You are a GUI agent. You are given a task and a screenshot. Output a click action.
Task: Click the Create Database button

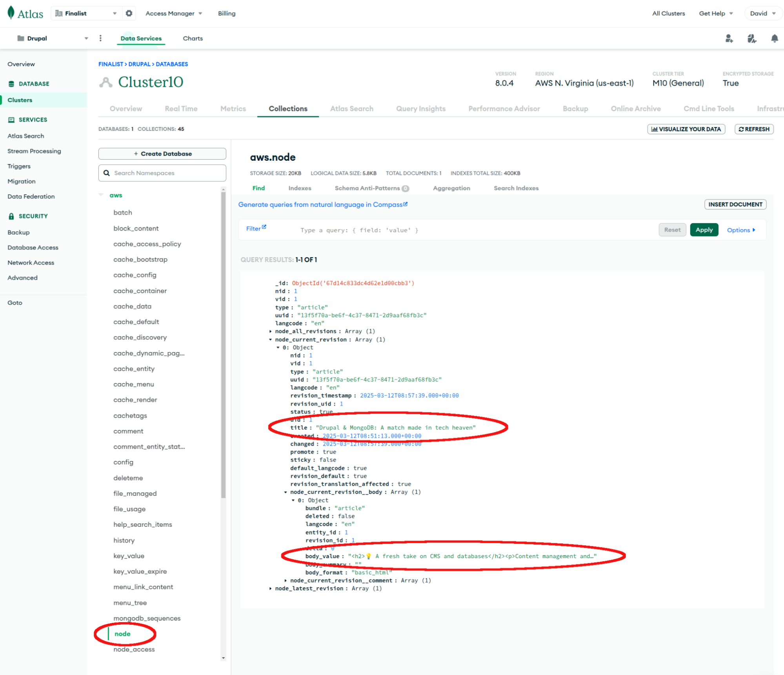[162, 154]
